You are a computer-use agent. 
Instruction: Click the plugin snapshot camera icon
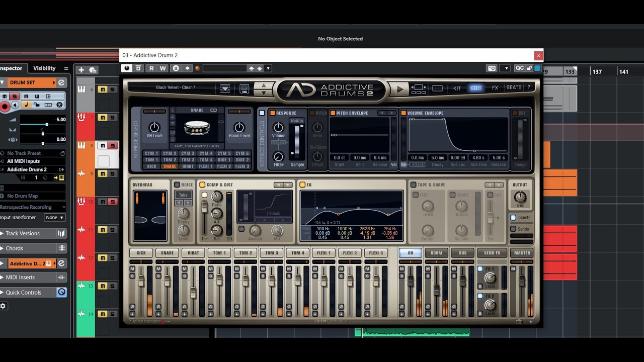(x=492, y=68)
